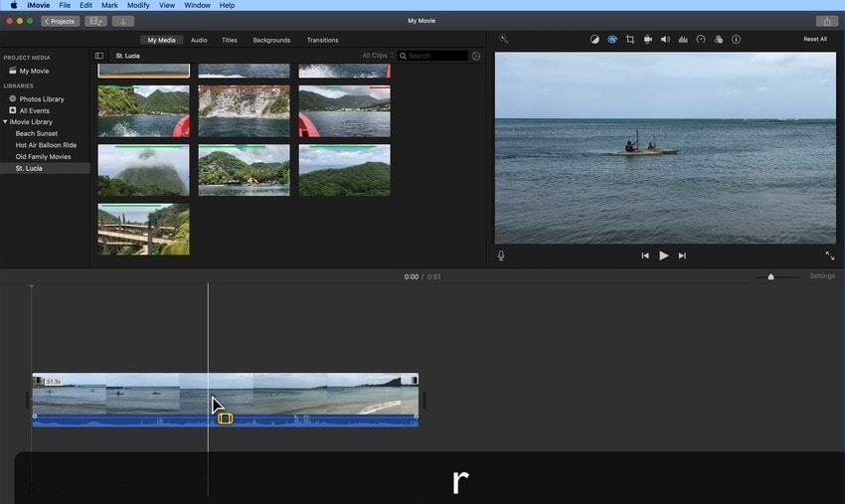Screen dimensions: 845x504
Task: Open the All Clips filter dropdown
Action: tap(378, 56)
